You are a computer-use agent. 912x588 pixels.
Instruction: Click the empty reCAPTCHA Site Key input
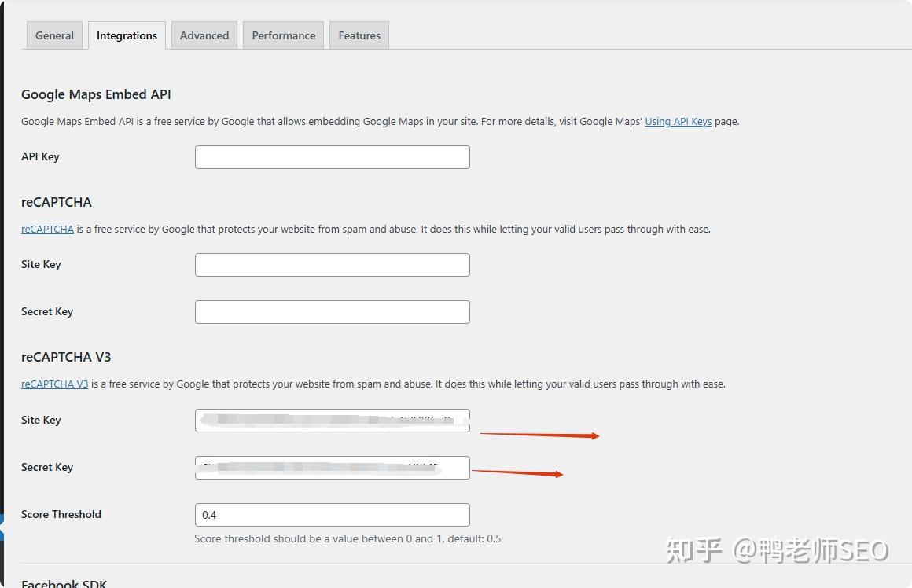coord(332,264)
